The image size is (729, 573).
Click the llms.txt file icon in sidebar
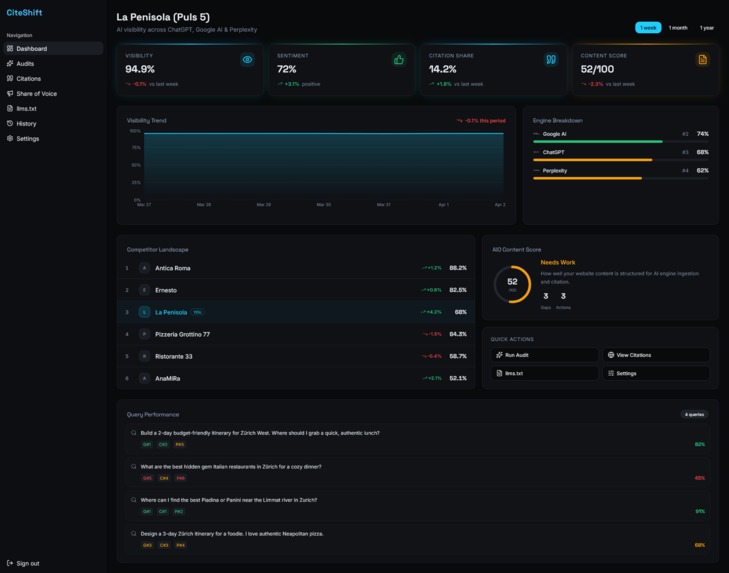point(10,108)
